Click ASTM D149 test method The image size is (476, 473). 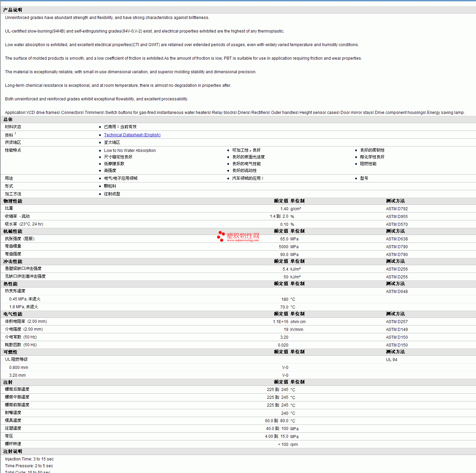[397, 330]
